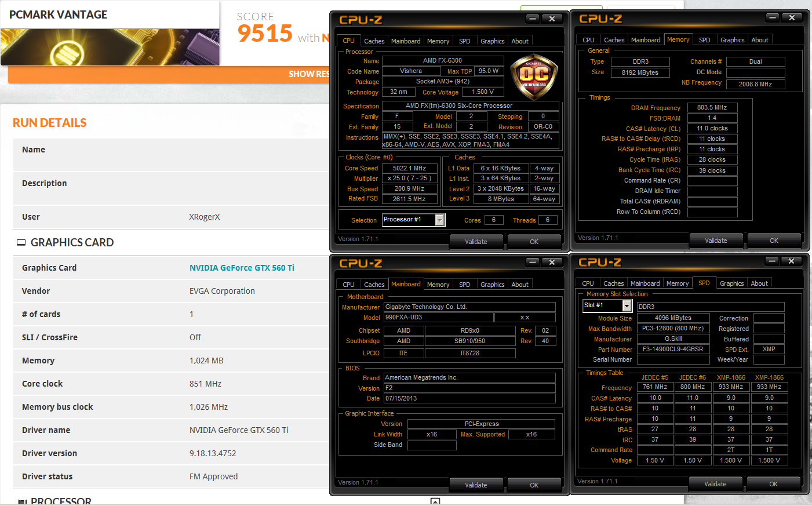Click the orange SHOW RES... button
This screenshot has height=506, width=812.
tap(169, 75)
